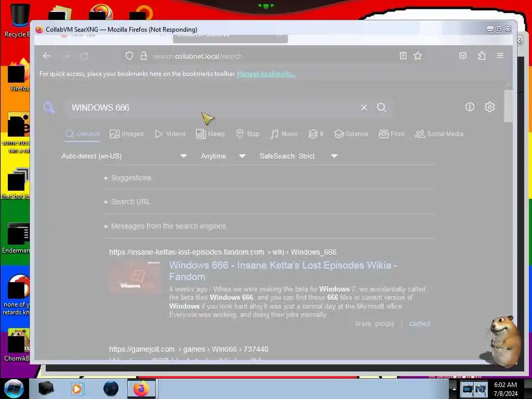Open the Firefox extensions puzzle icon
The width and height of the screenshot is (532, 399).
[x=482, y=56]
